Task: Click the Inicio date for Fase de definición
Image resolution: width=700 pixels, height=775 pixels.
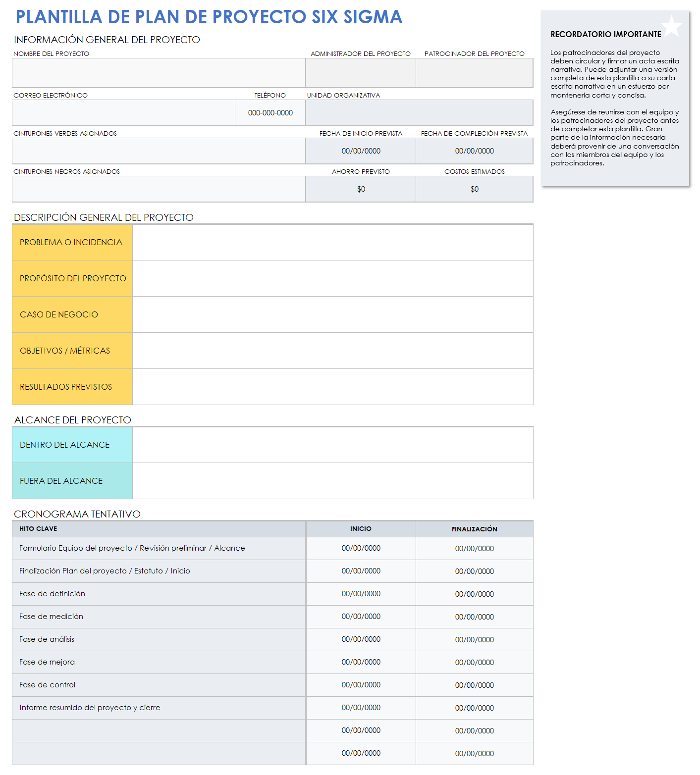Action: (361, 594)
